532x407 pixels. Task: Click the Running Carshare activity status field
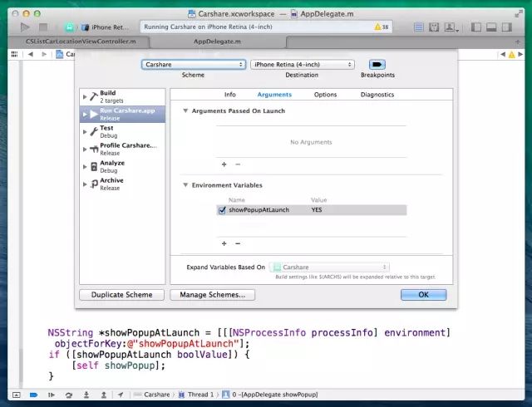pos(266,27)
